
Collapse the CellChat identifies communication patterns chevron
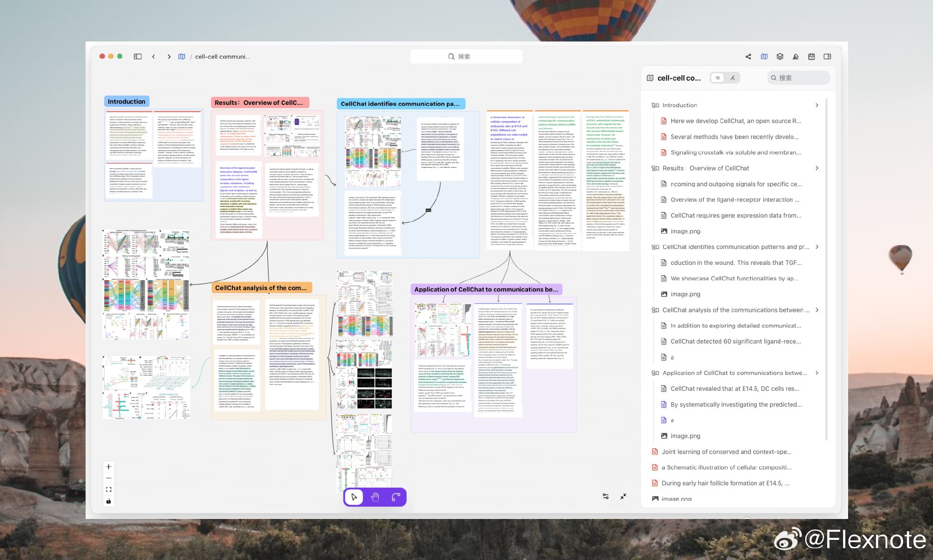coord(817,247)
